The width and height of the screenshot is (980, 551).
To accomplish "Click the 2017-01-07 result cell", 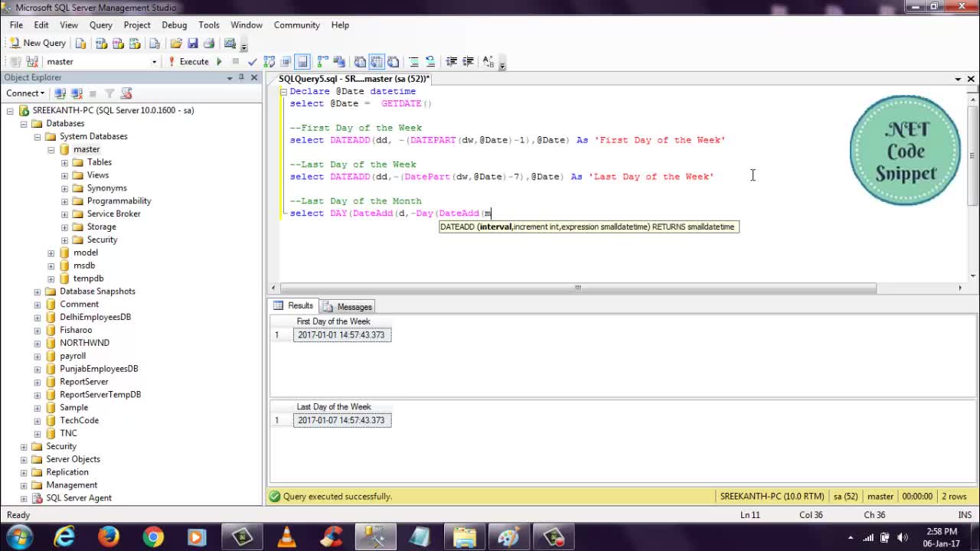I will point(341,420).
